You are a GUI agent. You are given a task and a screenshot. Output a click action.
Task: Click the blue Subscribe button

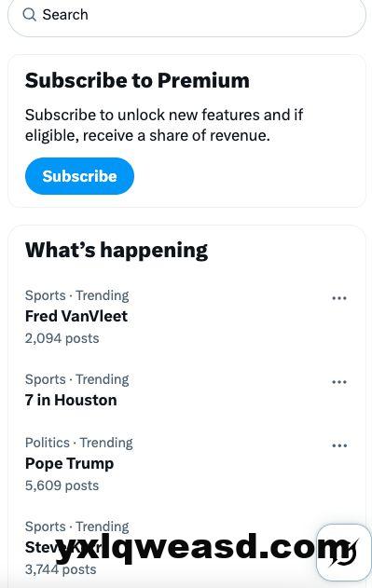point(79,176)
